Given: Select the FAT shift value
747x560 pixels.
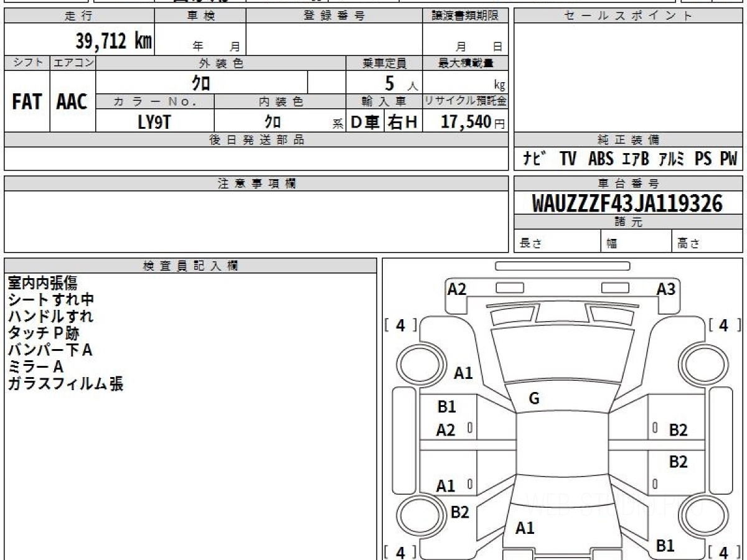Looking at the screenshot, I should tap(27, 102).
